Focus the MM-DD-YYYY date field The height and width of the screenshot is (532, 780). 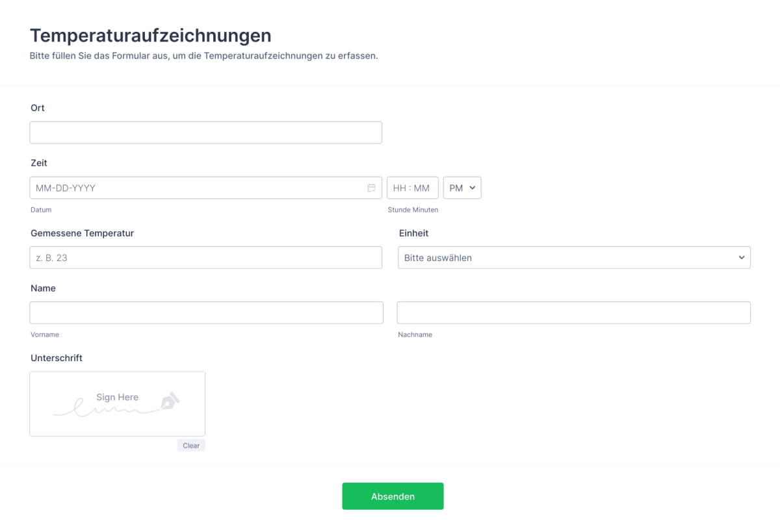(x=195, y=187)
